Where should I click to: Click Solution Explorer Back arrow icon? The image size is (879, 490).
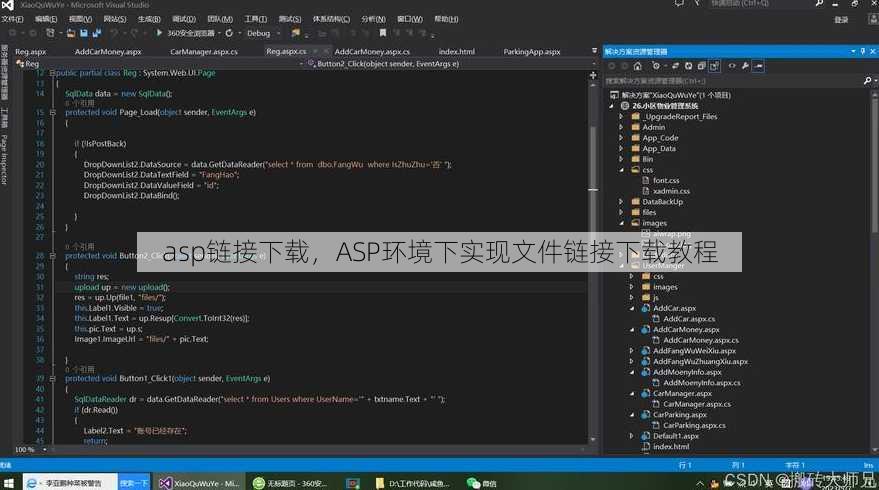click(612, 66)
